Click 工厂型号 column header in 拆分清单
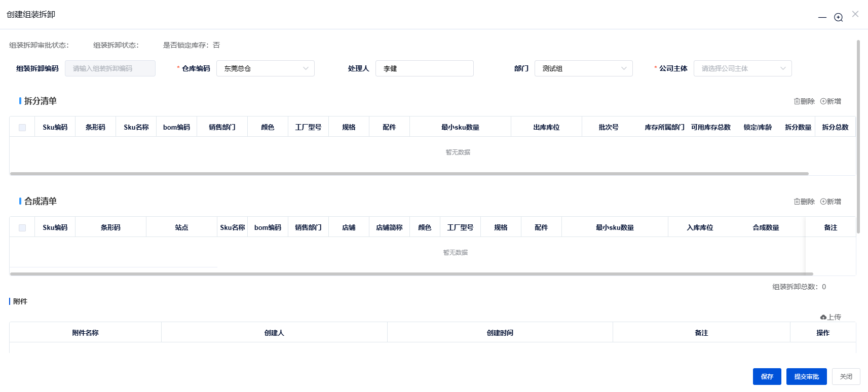The height and width of the screenshot is (392, 868). click(x=308, y=127)
